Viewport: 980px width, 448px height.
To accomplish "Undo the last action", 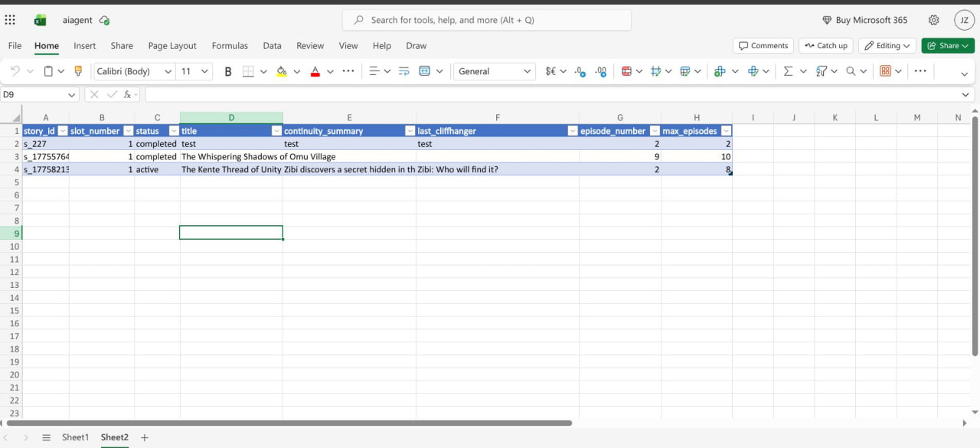I will [x=15, y=71].
